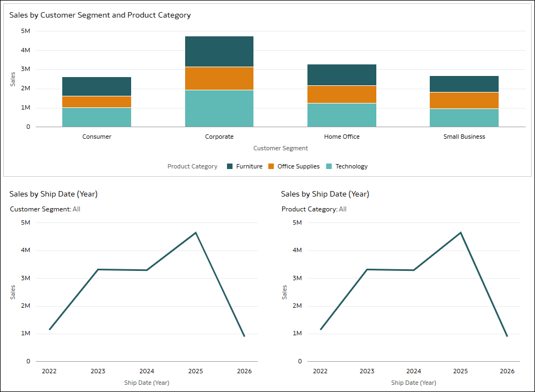Click the Small Business Office Supplies segment
The height and width of the screenshot is (392, 535).
coord(464,101)
